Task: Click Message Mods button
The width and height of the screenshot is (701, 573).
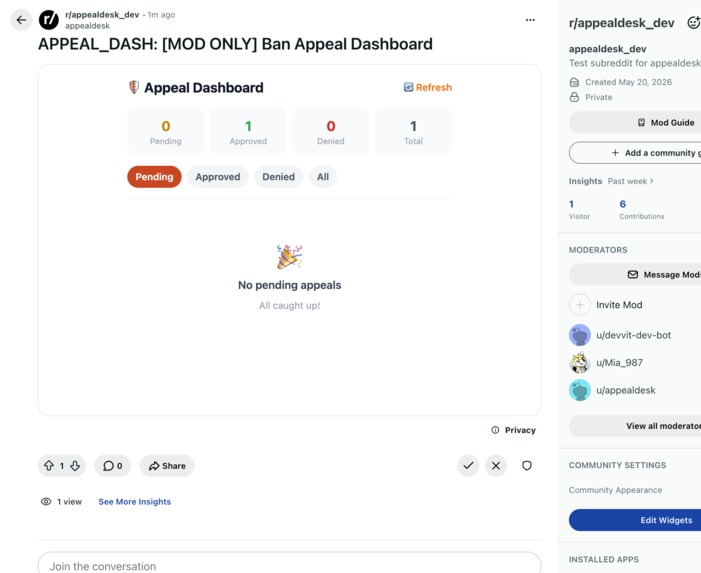Action: tap(635, 274)
